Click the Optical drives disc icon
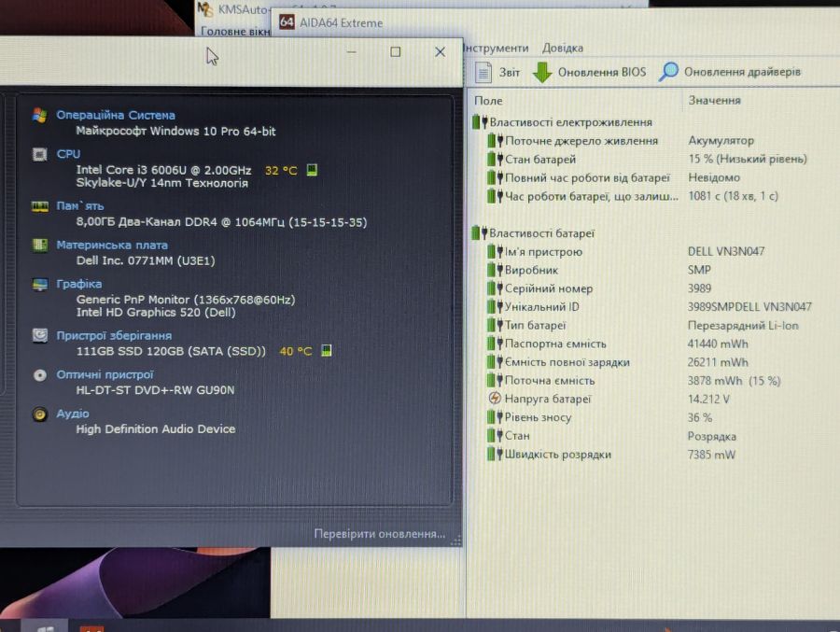 click(39, 374)
